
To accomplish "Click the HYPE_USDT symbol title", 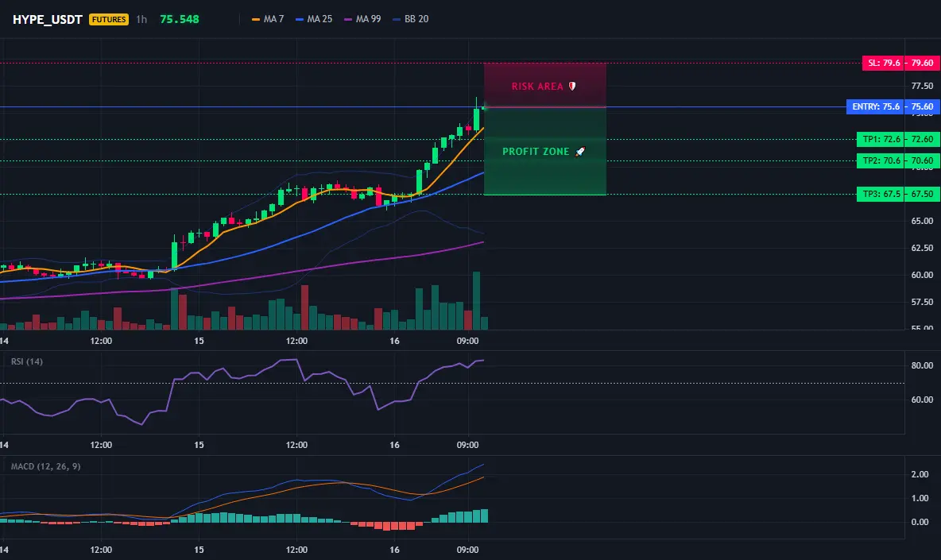I will click(x=48, y=19).
